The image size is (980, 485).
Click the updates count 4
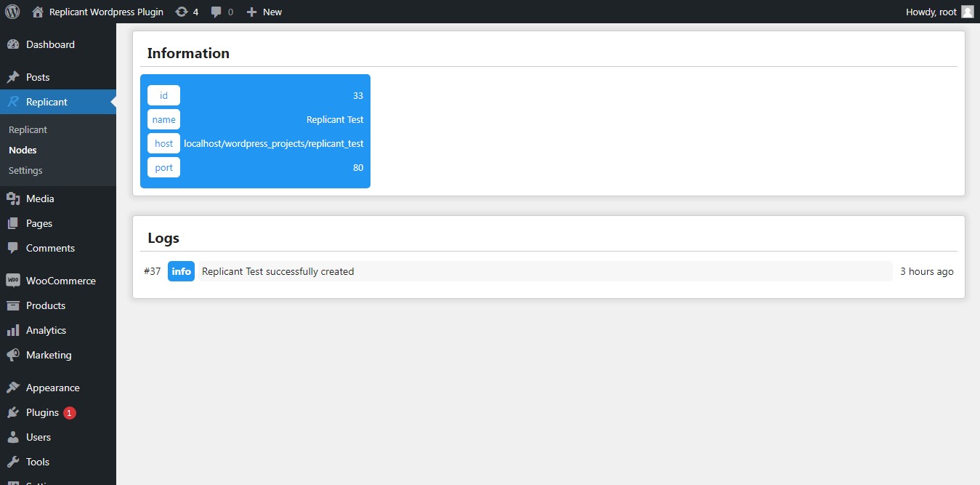click(x=195, y=12)
